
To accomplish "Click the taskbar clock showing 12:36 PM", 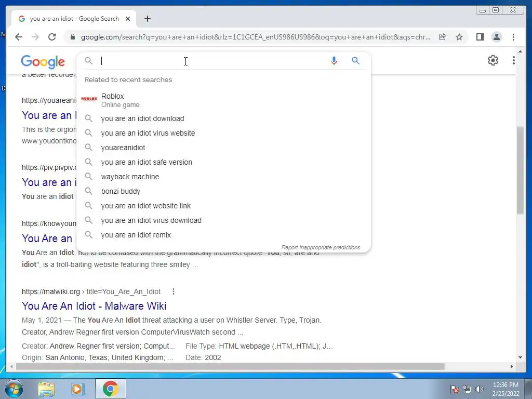I will [x=506, y=389].
